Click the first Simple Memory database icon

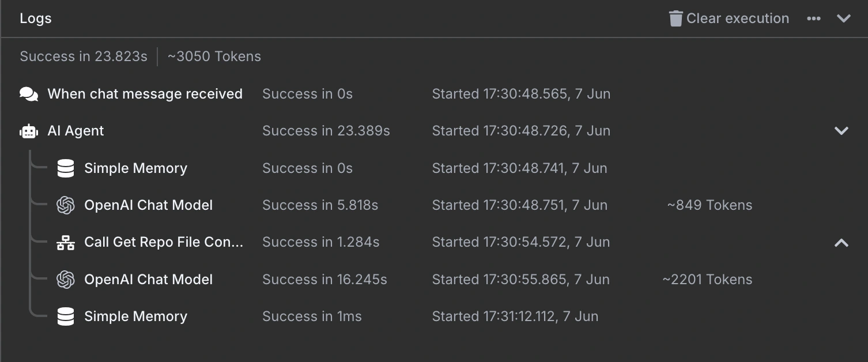pos(66,168)
